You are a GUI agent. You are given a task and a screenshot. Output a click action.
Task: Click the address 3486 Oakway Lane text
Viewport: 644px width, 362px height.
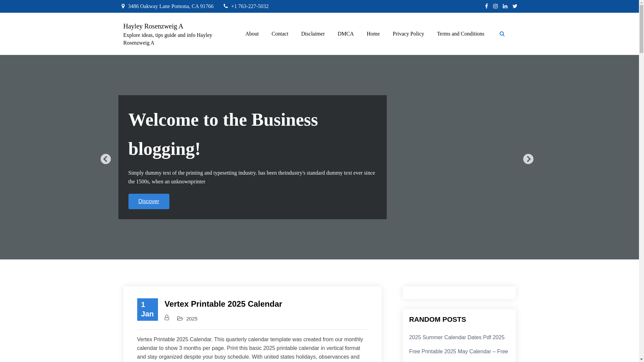click(x=171, y=6)
